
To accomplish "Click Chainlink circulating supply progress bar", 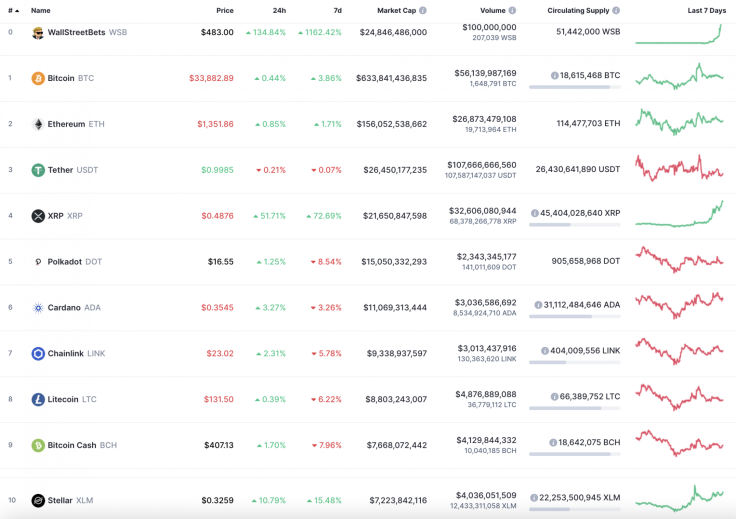I will pos(575,362).
